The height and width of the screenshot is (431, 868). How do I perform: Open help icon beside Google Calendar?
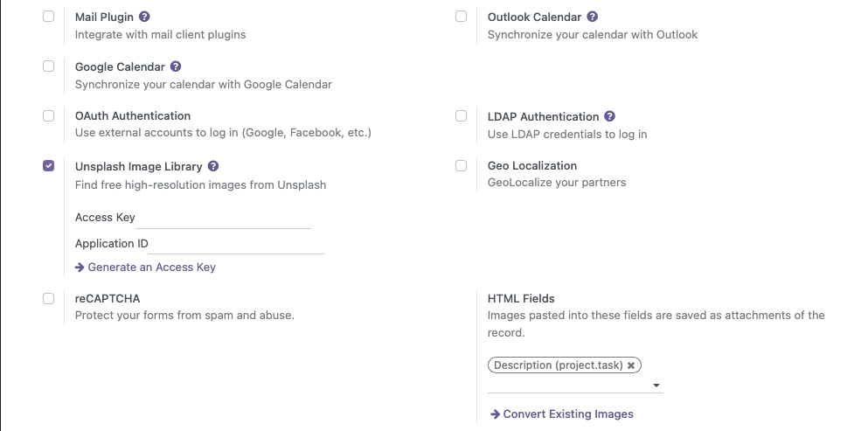click(176, 66)
